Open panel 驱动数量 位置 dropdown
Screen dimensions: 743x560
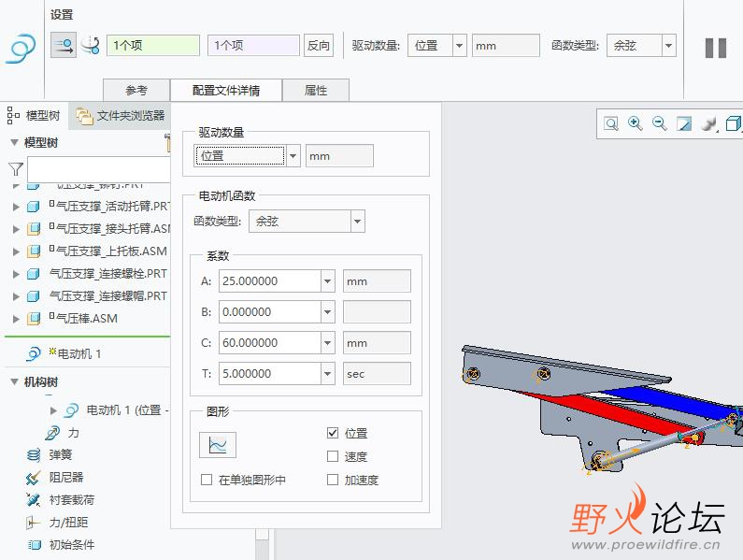click(x=293, y=156)
